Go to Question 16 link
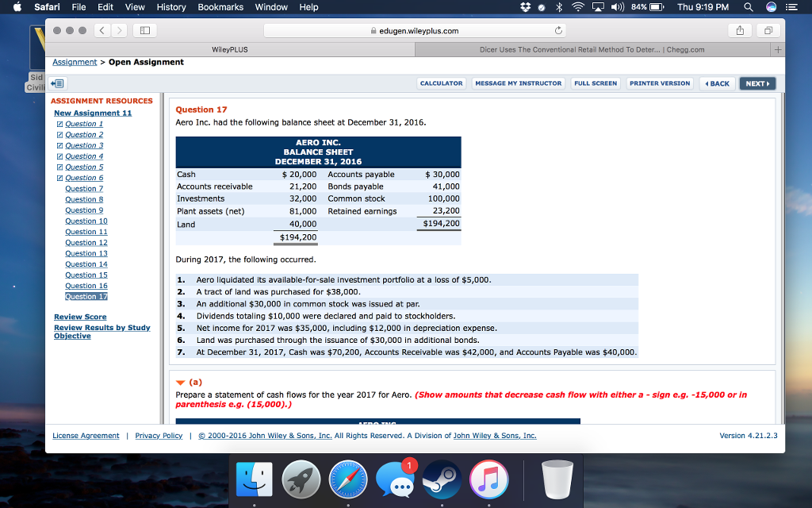The height and width of the screenshot is (508, 812). [86, 286]
